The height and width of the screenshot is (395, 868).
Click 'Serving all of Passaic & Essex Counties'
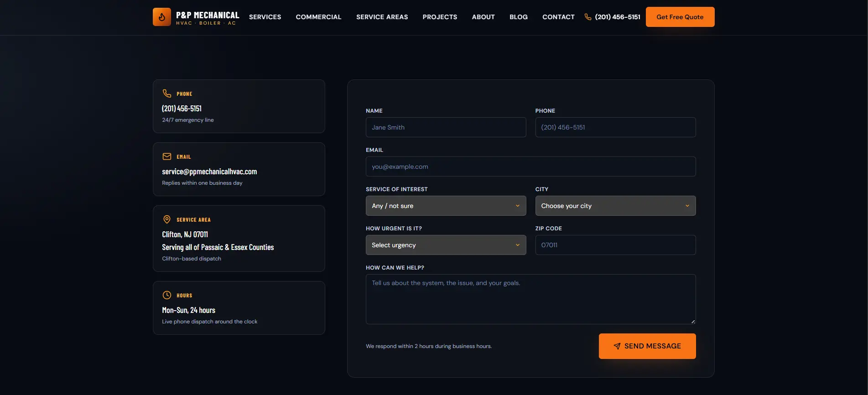(218, 247)
